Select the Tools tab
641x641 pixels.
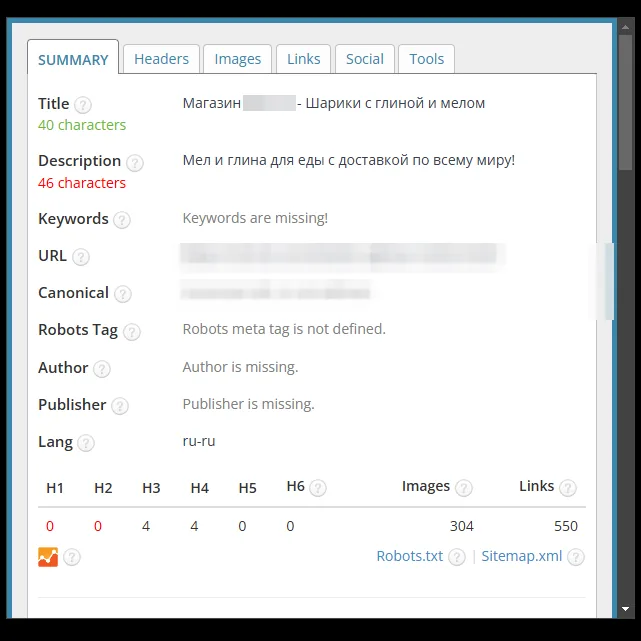point(426,59)
